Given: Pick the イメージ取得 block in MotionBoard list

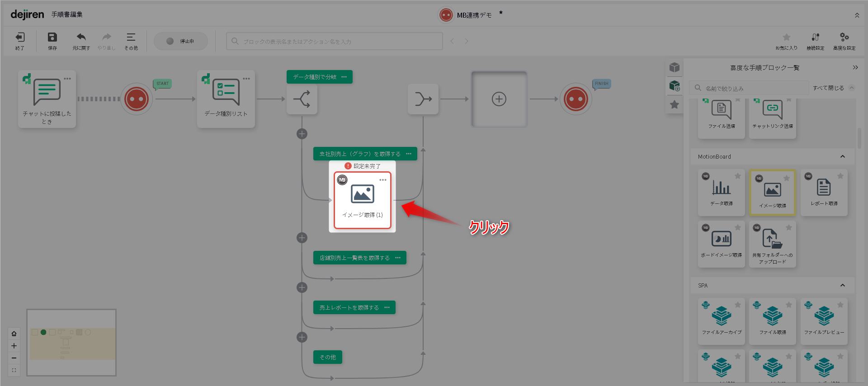Looking at the screenshot, I should pos(773,193).
